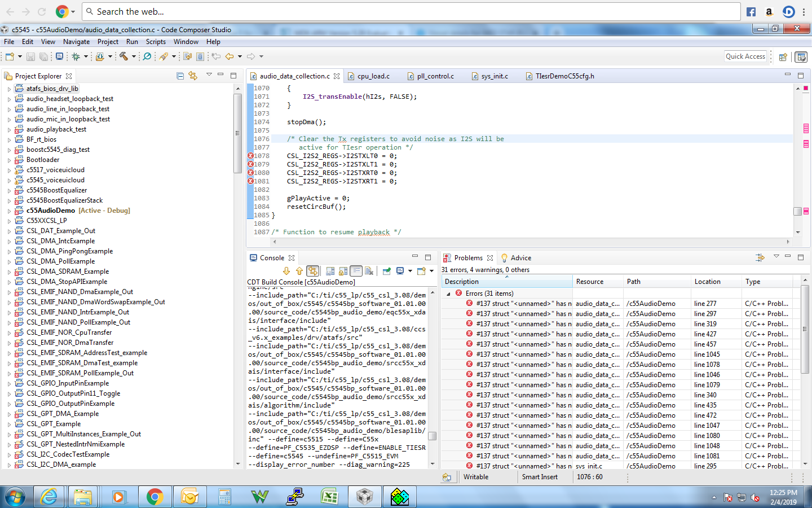Click the Build hammer icon

click(x=123, y=56)
